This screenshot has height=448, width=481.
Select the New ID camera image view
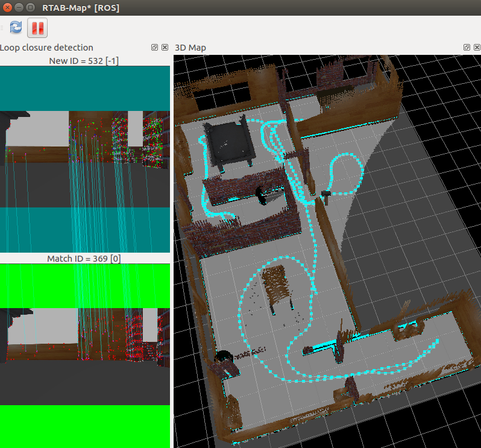pos(84,159)
